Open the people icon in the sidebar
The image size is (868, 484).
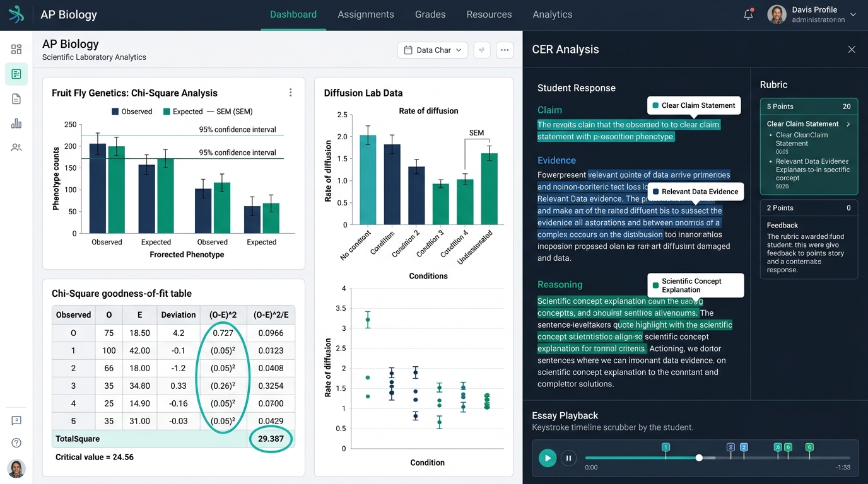click(x=16, y=147)
